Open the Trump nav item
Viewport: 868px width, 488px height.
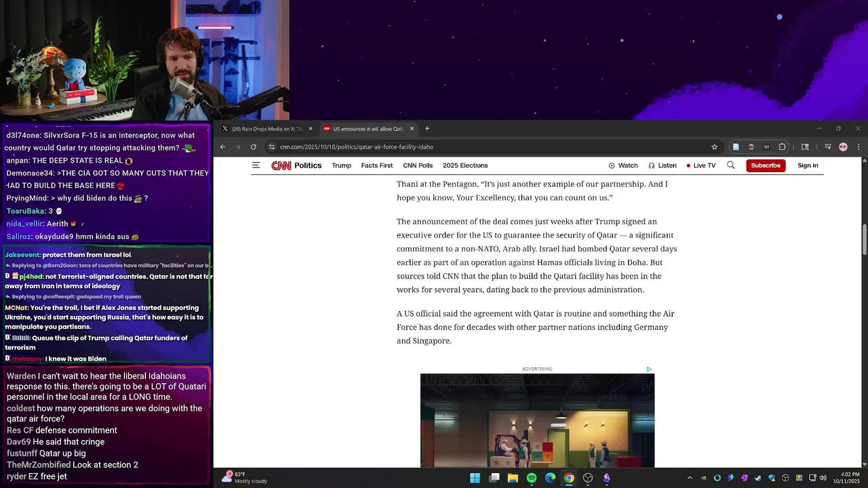click(x=341, y=165)
